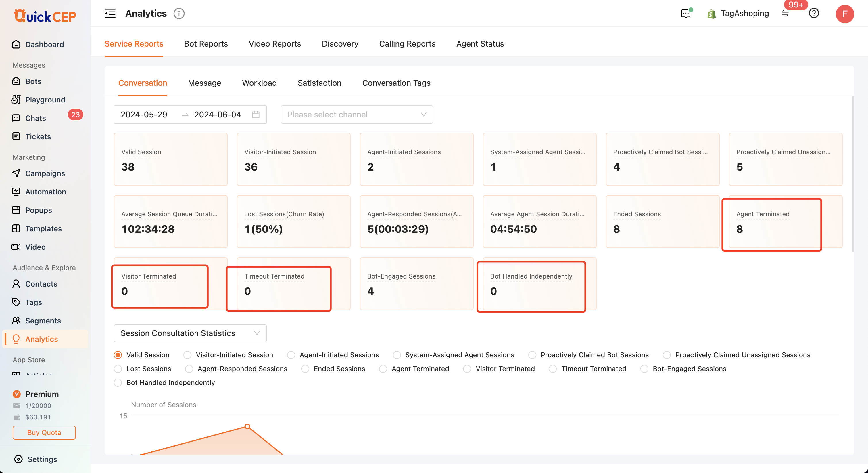The width and height of the screenshot is (868, 473).
Task: Open the Conversation Tags sub-tab
Action: click(x=396, y=83)
